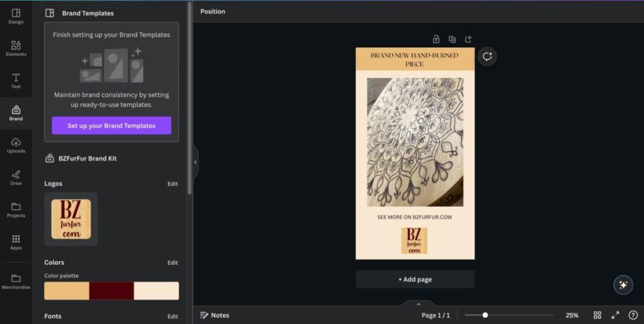Lock the page using the lock icon
Screen dimensions: 644x324
click(x=436, y=39)
